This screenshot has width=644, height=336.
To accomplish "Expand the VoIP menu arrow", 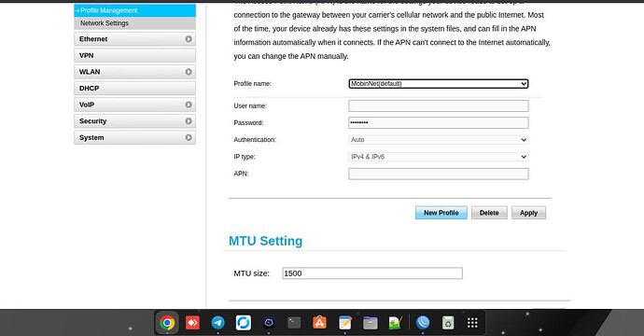I will point(189,105).
